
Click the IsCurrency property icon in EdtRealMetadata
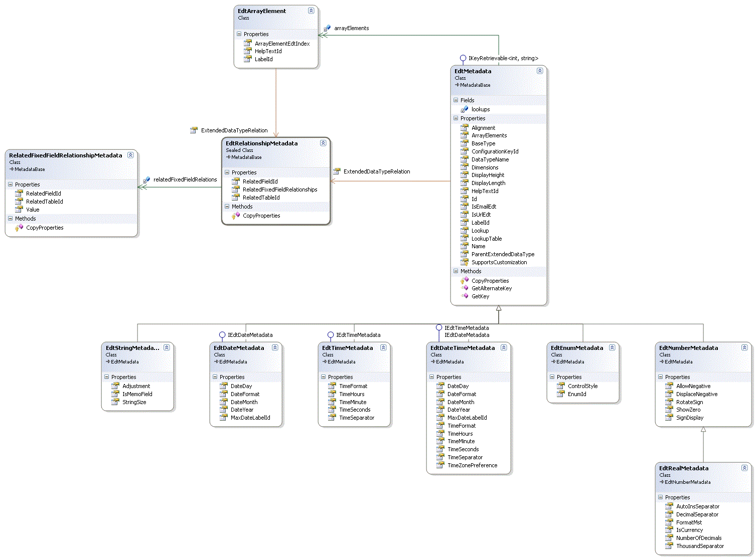point(669,530)
